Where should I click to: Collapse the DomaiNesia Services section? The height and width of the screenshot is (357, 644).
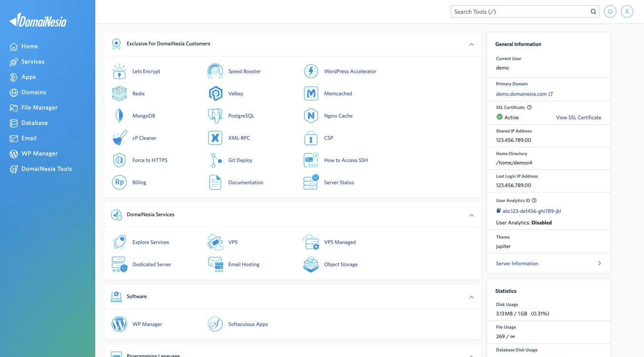tap(472, 215)
